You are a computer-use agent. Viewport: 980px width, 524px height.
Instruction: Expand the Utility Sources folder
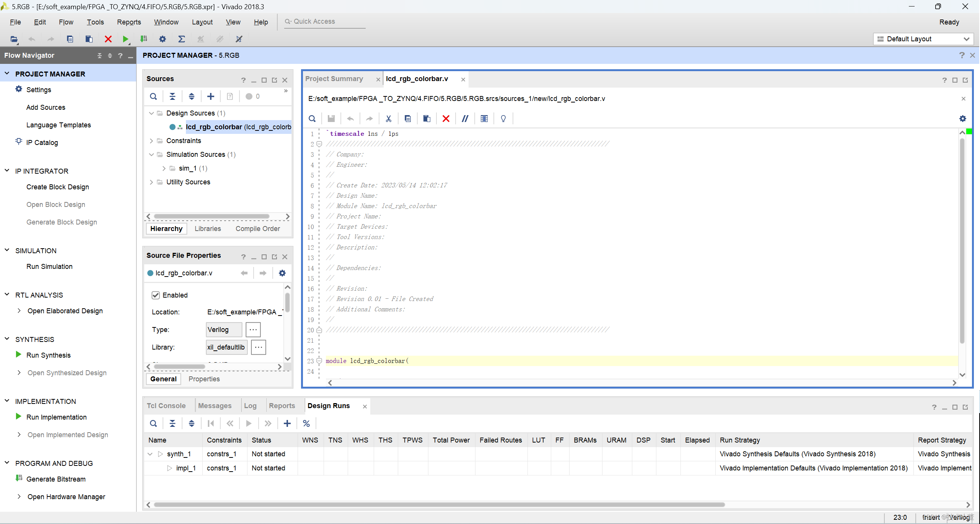tap(151, 182)
